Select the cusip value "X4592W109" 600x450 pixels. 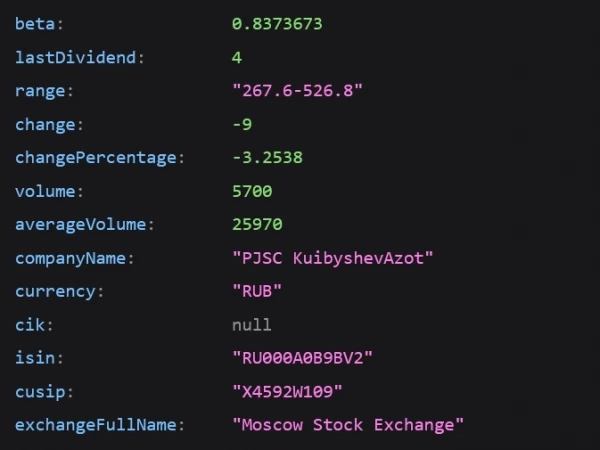[287, 392]
